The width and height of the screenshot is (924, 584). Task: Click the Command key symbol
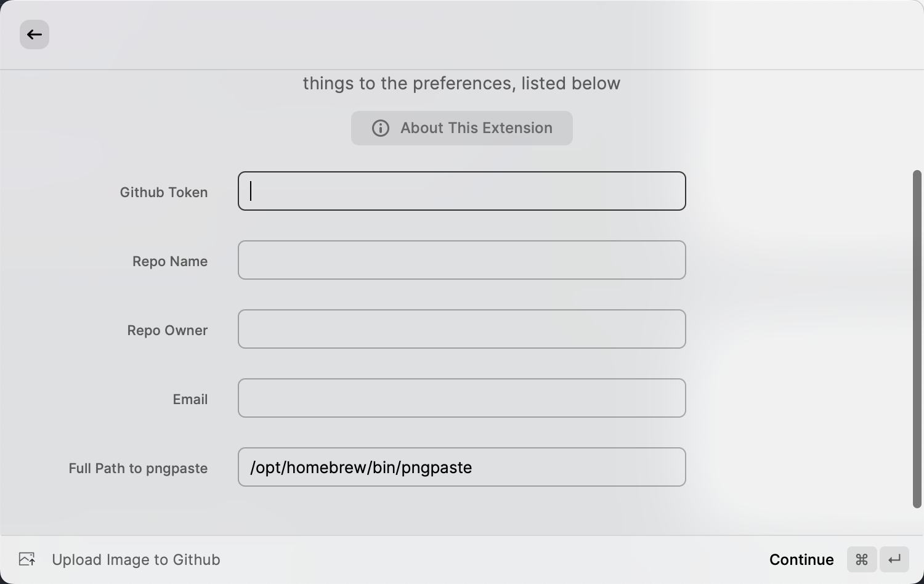(862, 559)
